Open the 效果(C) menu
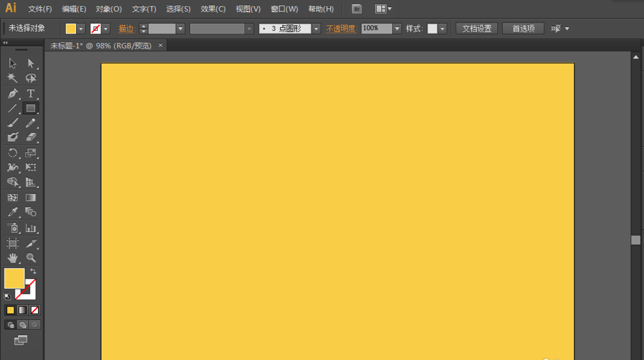The height and width of the screenshot is (360, 644). click(213, 9)
